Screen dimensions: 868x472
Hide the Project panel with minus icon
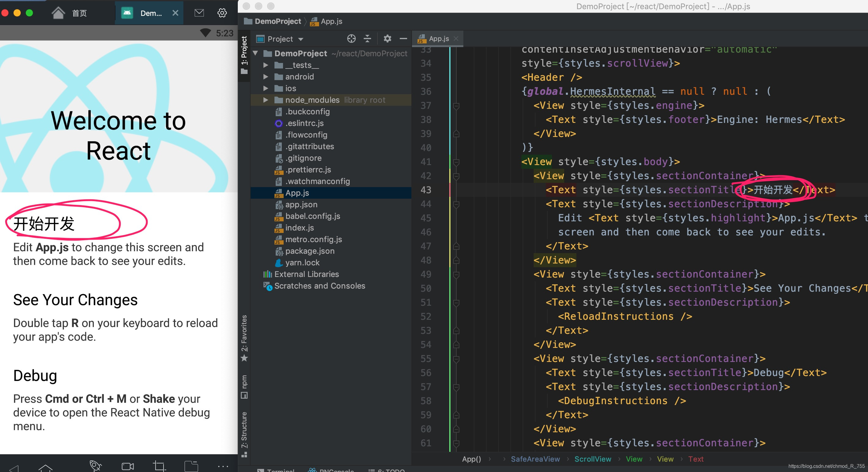coord(403,39)
